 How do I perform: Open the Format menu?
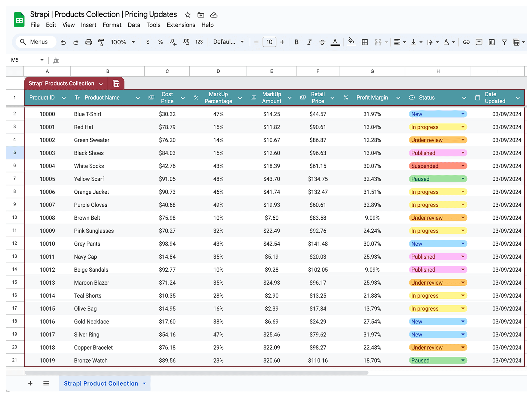(112, 25)
